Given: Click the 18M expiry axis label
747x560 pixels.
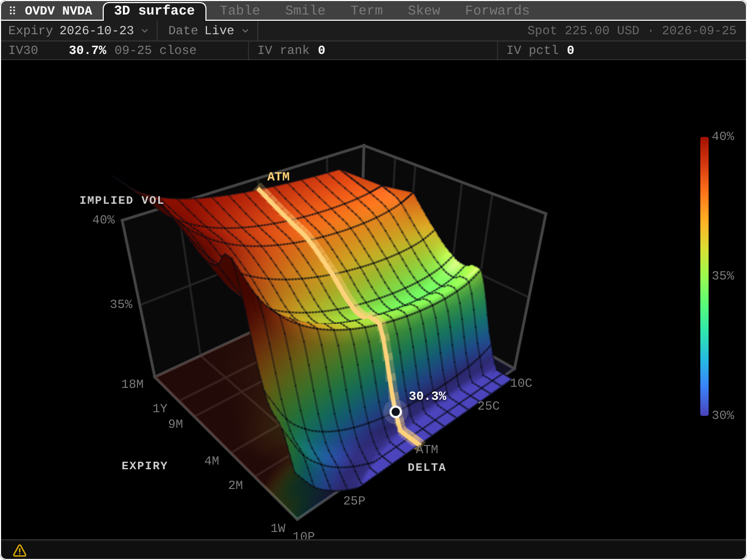Looking at the screenshot, I should click(x=132, y=384).
